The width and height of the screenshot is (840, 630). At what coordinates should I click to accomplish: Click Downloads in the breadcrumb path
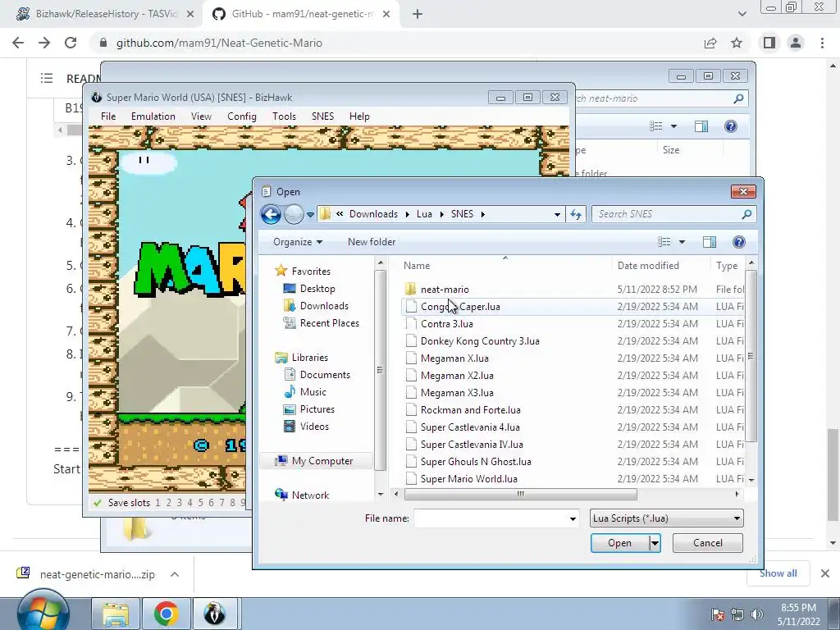tap(373, 214)
